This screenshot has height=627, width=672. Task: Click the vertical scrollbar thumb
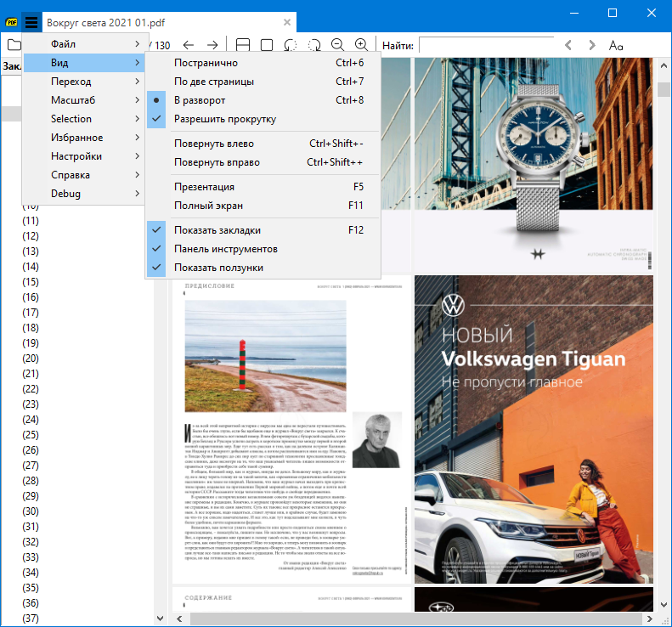[664, 89]
